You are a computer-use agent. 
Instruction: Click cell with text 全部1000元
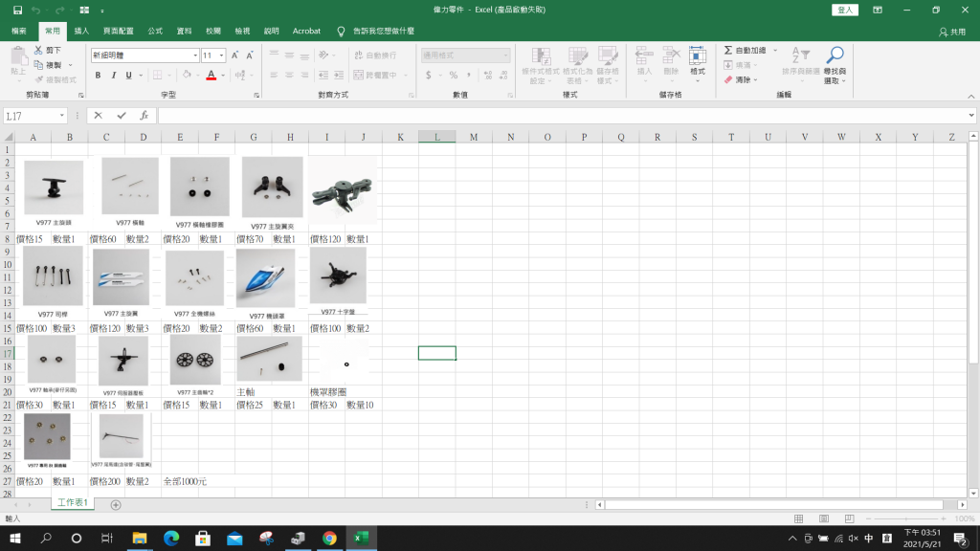tap(185, 482)
